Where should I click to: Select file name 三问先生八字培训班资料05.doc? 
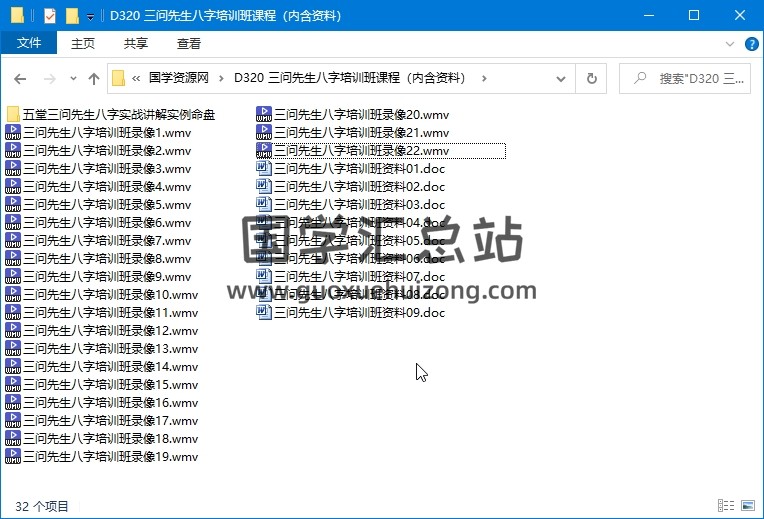point(360,241)
